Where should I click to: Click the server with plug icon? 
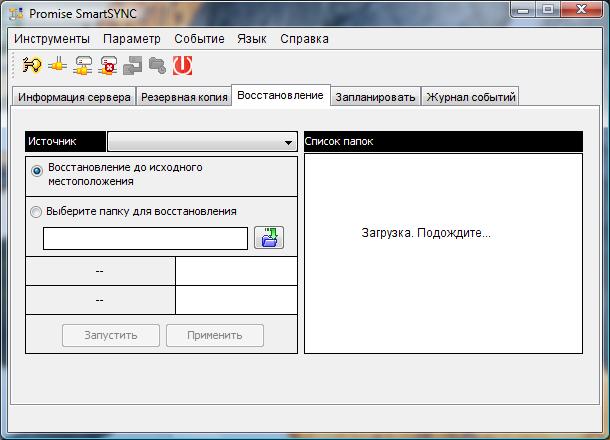coord(82,65)
